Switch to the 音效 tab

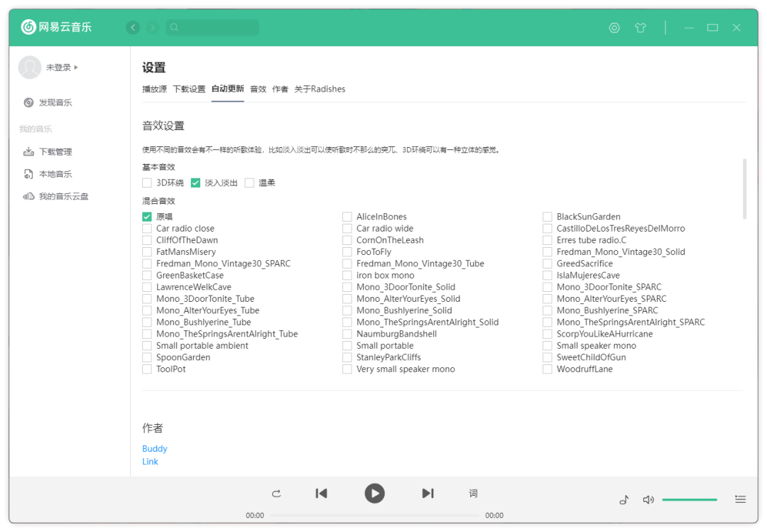point(259,89)
